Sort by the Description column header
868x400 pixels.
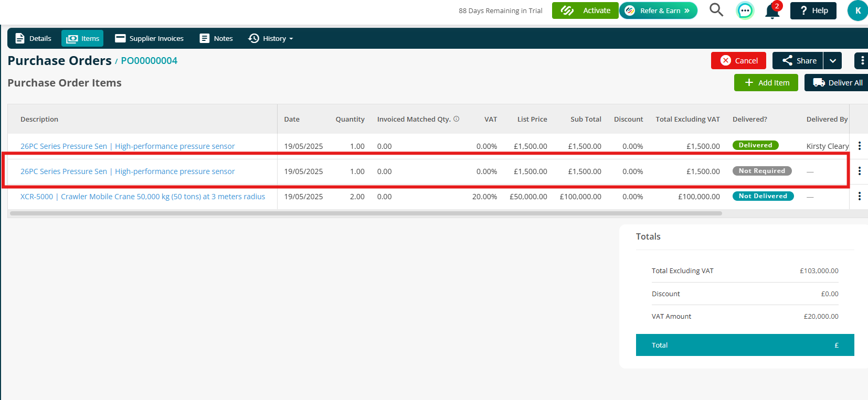[x=39, y=119]
